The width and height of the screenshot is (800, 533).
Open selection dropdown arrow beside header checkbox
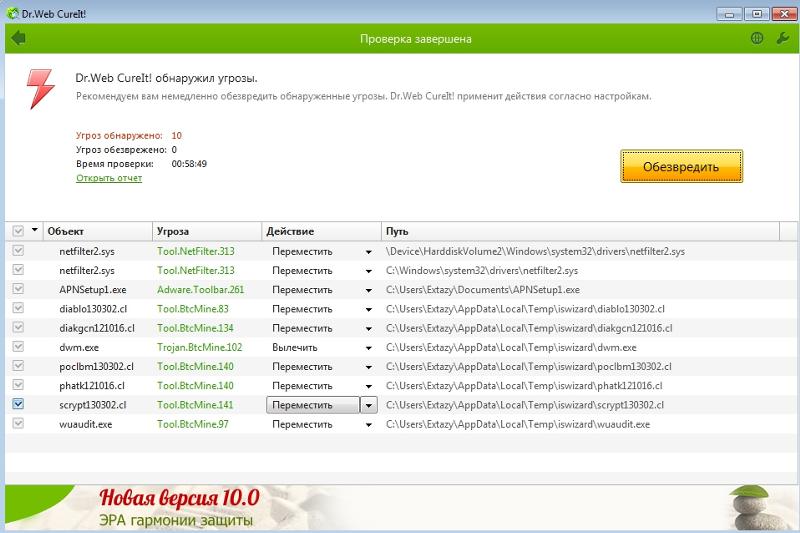pyautogui.click(x=35, y=230)
